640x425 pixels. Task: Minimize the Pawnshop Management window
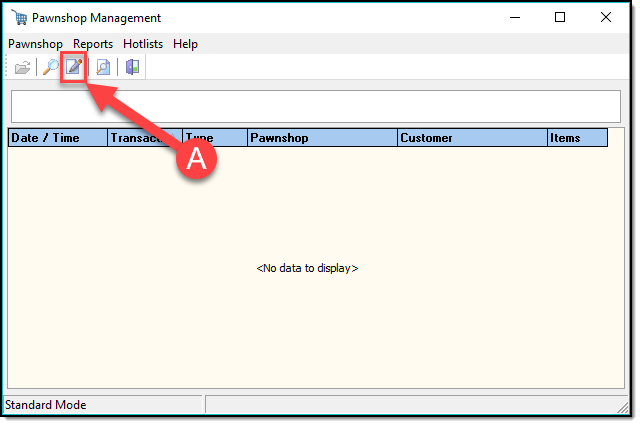click(514, 18)
